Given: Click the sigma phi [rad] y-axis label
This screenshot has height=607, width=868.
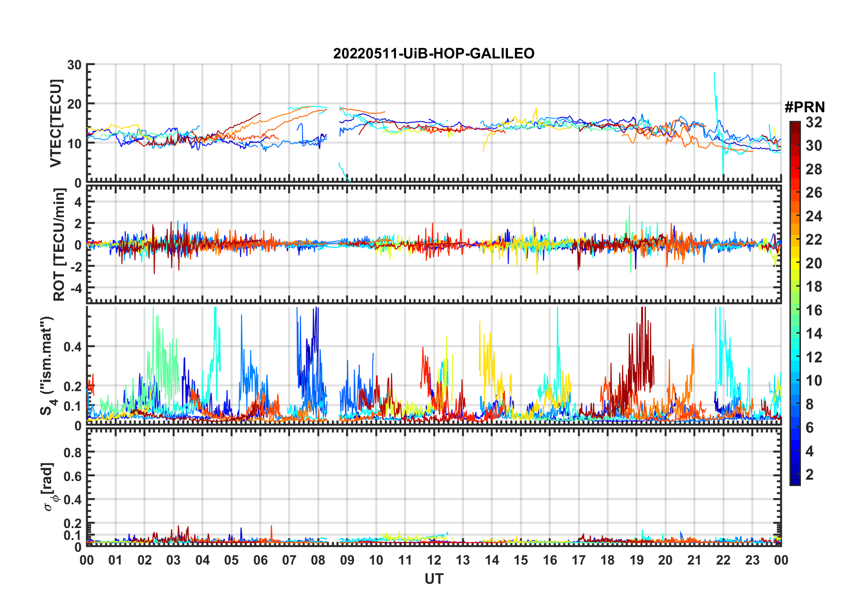Looking at the screenshot, I should 49,487.
